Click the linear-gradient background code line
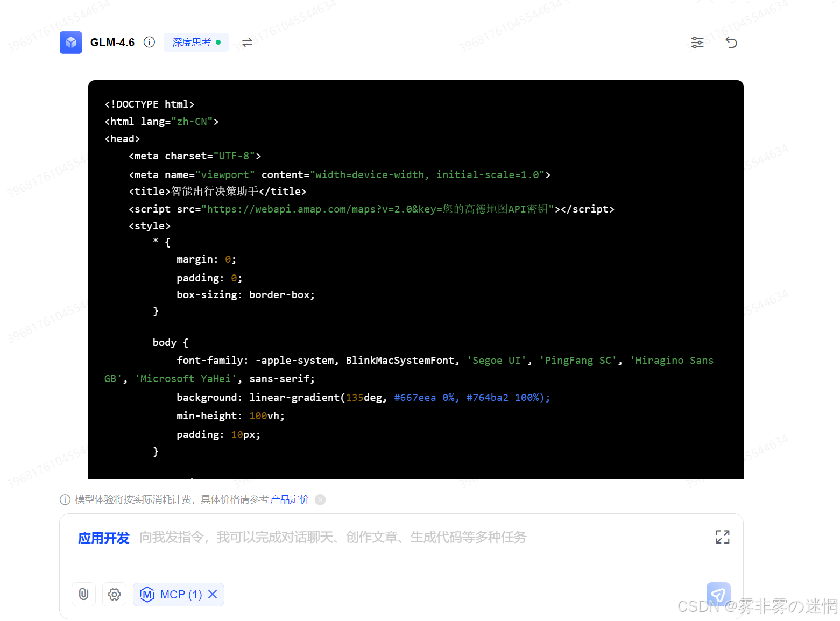Viewport: 840px width, 621px height. tap(363, 397)
